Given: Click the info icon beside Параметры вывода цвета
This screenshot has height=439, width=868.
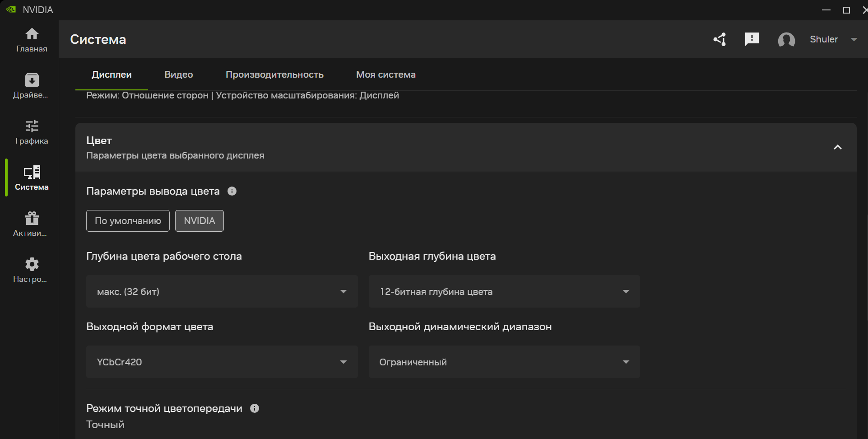Looking at the screenshot, I should (232, 191).
